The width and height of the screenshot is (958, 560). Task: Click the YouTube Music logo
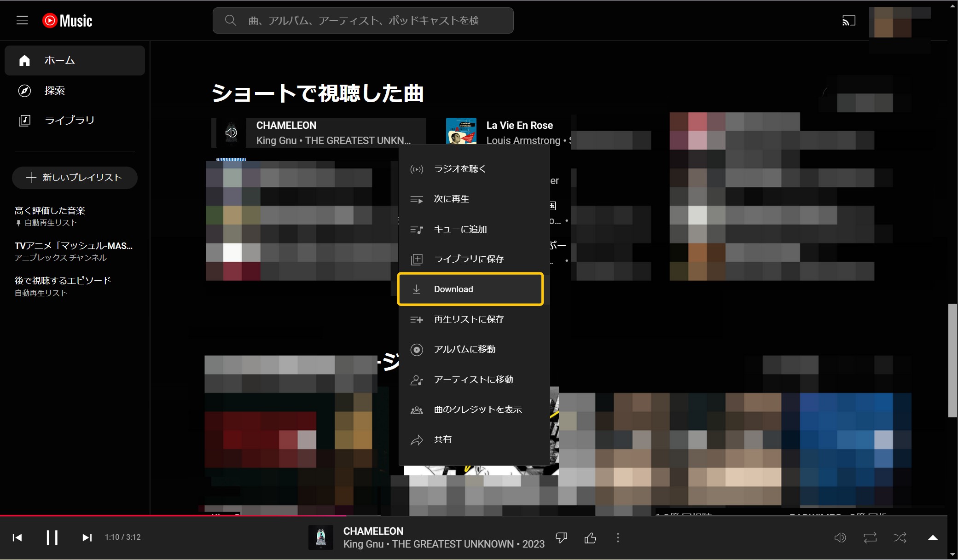pyautogui.click(x=67, y=21)
